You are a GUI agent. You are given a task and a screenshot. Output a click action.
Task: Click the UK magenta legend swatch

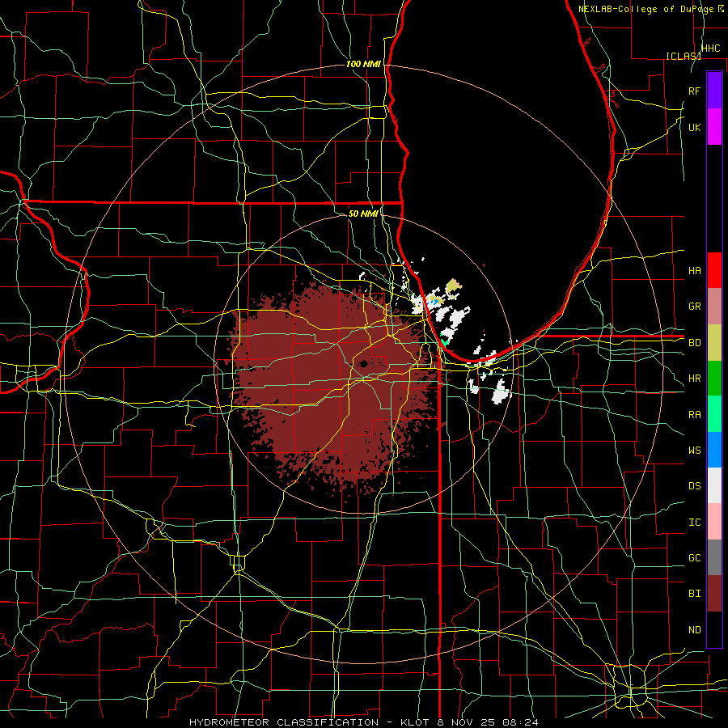pyautogui.click(x=714, y=126)
